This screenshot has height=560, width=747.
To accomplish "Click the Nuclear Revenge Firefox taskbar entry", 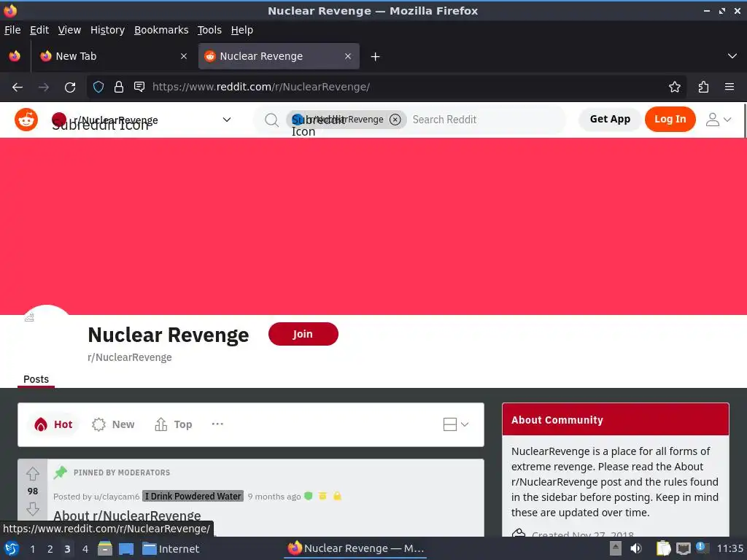I will click(355, 548).
